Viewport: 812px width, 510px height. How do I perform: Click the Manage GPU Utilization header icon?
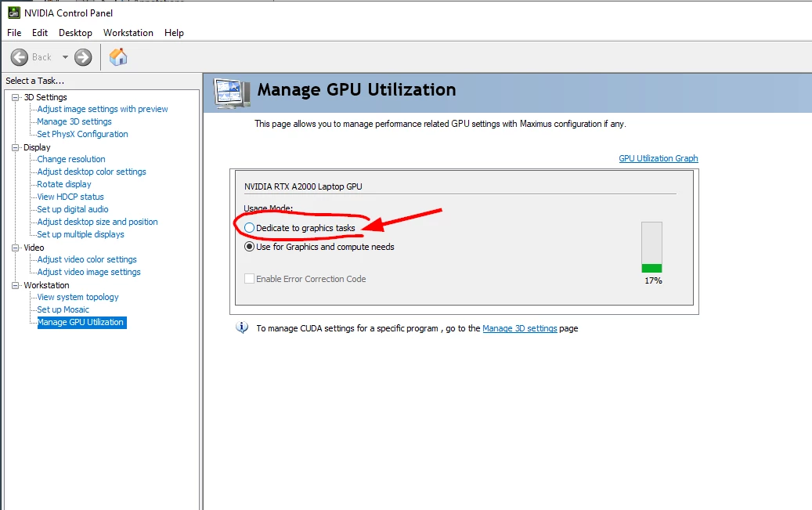pyautogui.click(x=232, y=93)
